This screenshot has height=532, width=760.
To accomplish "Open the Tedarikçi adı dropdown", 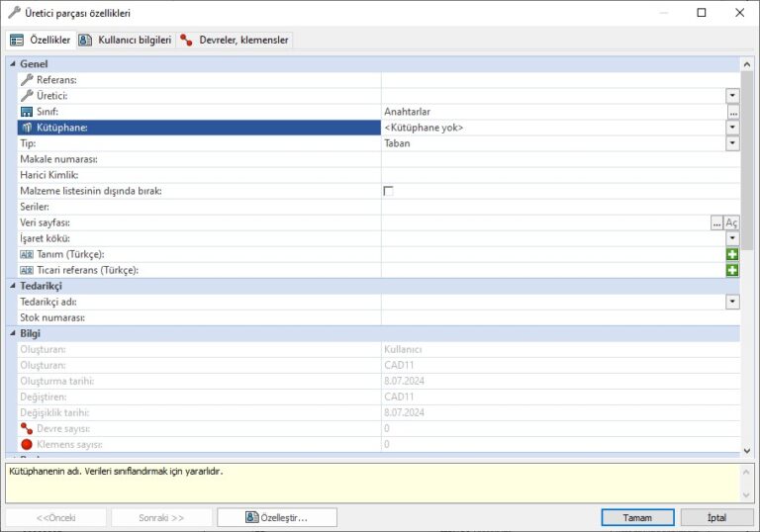I will (x=732, y=302).
